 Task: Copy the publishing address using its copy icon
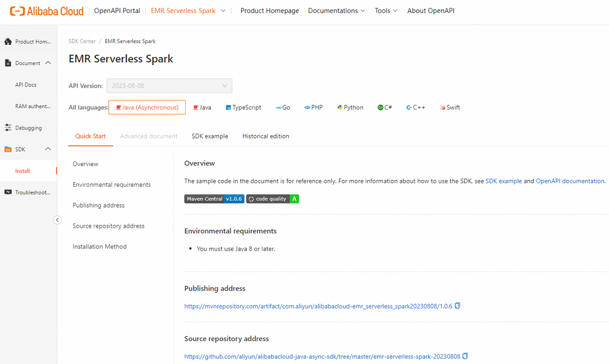[x=457, y=306]
